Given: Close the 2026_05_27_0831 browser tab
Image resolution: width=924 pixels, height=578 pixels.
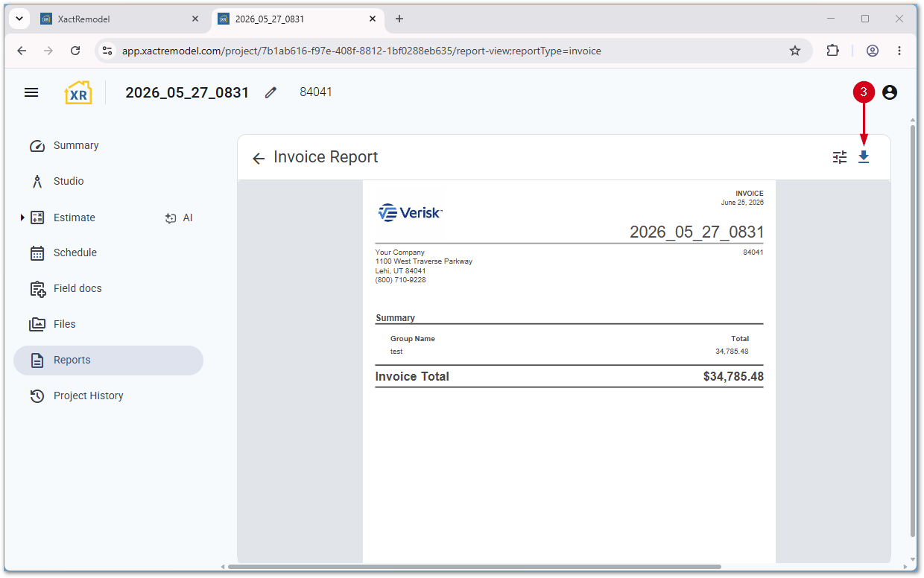Looking at the screenshot, I should point(372,19).
